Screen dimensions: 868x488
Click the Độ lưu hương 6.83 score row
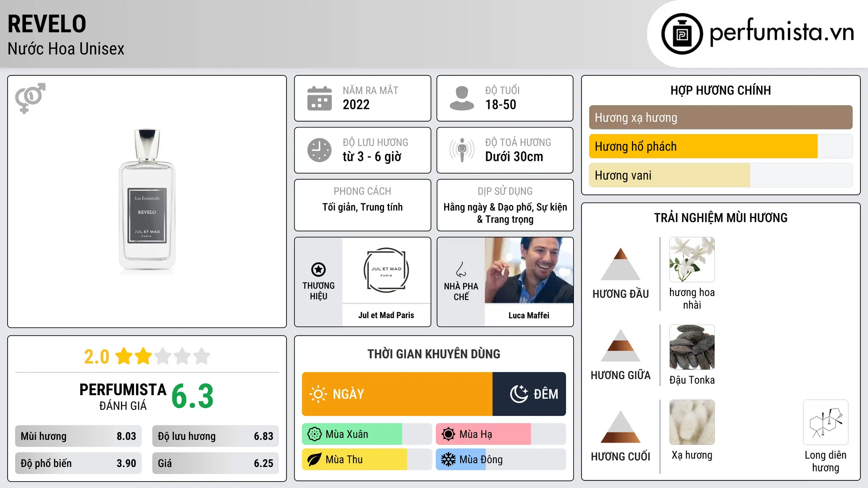(216, 436)
